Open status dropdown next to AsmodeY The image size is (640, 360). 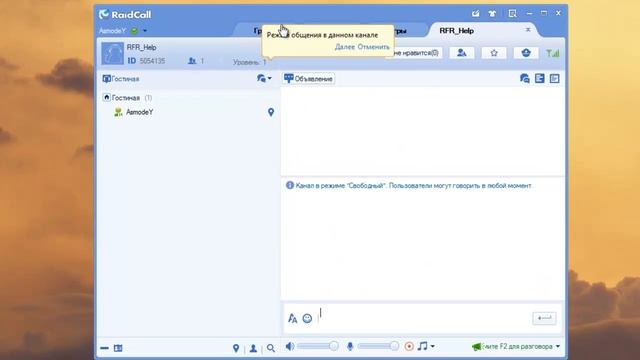145,31
